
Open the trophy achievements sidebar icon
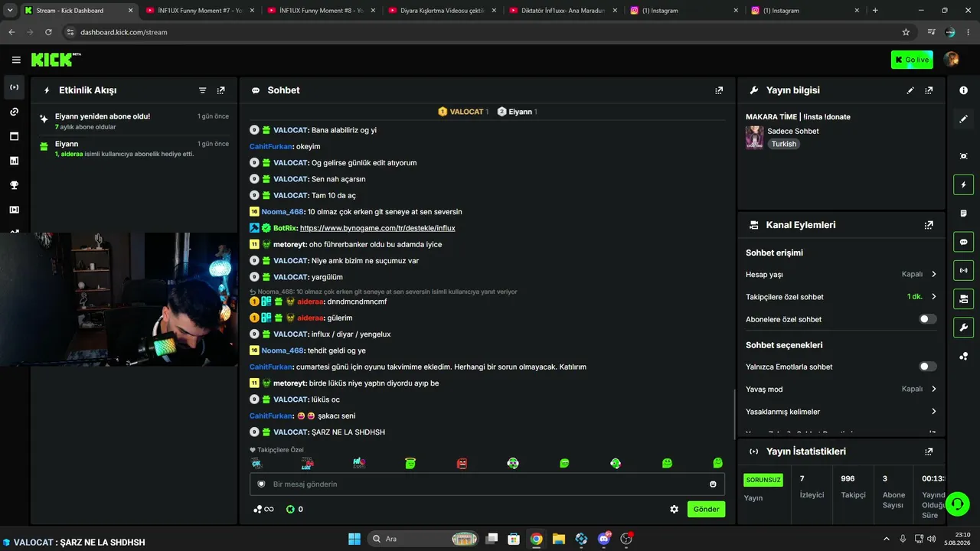point(14,185)
